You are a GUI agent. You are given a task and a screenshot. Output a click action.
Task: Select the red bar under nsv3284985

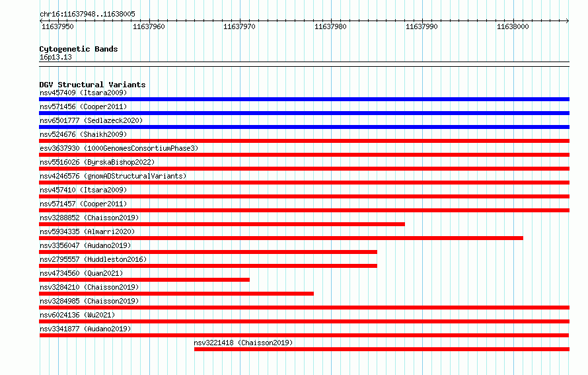click(x=304, y=308)
